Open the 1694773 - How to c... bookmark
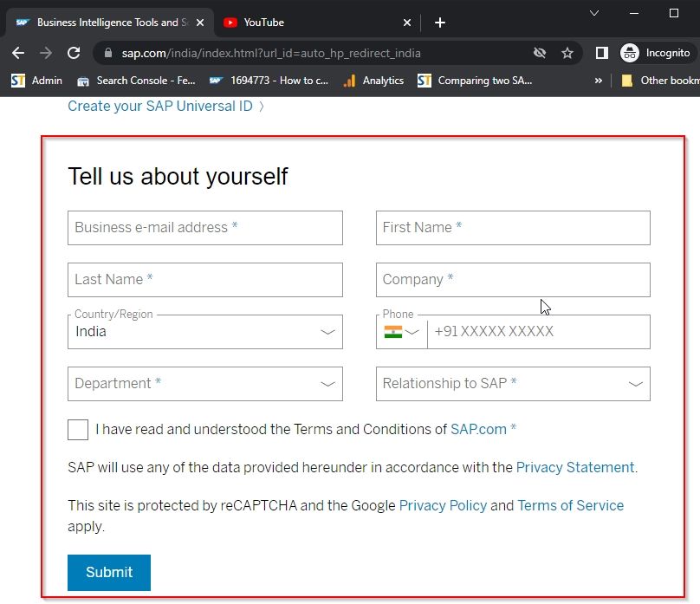Screen dimensions: 700x604 269,81
